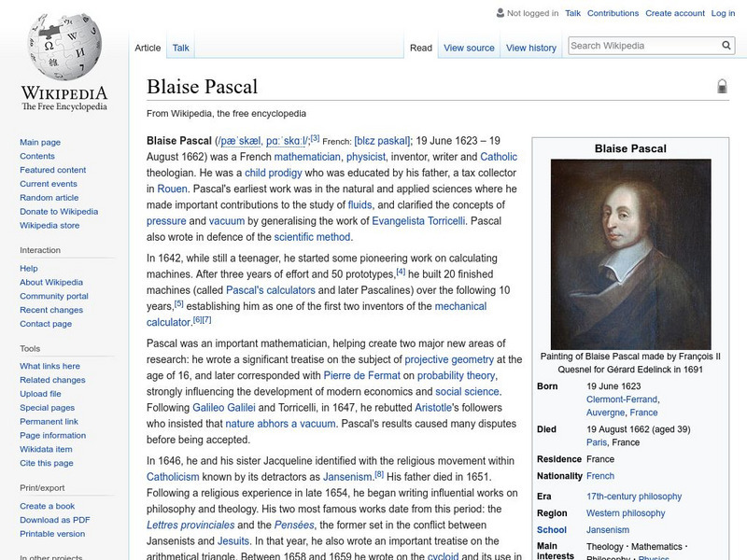
Task: Open the Galileo Galilei link
Action: [x=224, y=408]
